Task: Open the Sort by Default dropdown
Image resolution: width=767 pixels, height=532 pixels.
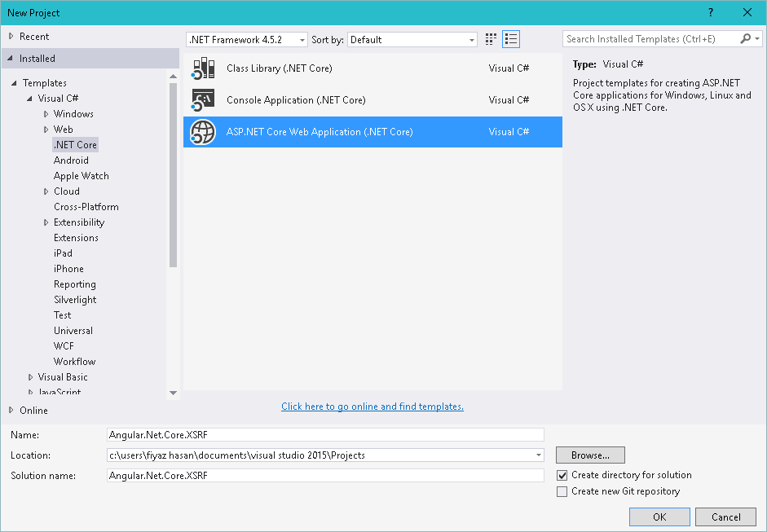Action: 412,40
